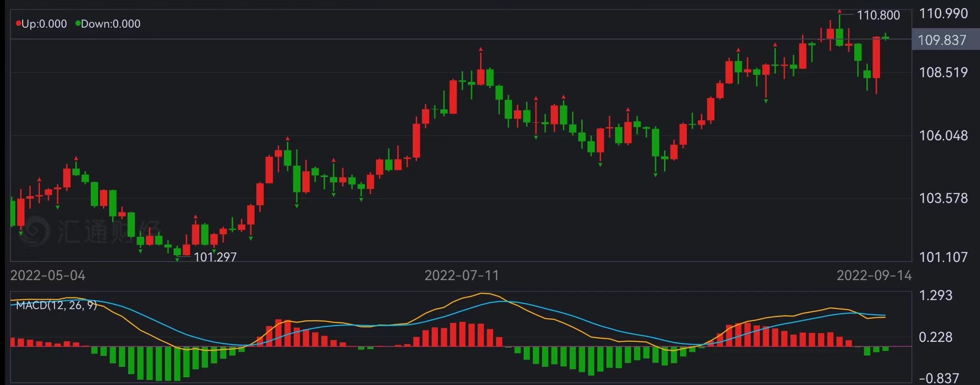Viewport: 980px width, 385px height.
Task: Click the red dot beside Up:0.000
Action: 19,24
